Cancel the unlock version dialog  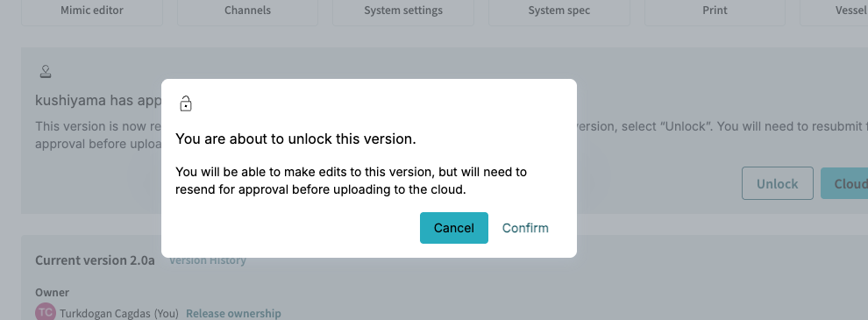point(454,228)
